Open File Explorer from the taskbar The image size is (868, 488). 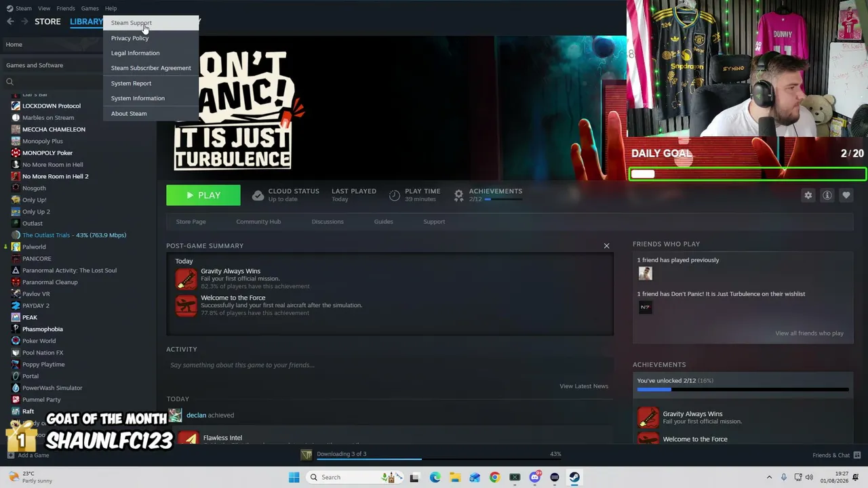[x=455, y=477]
